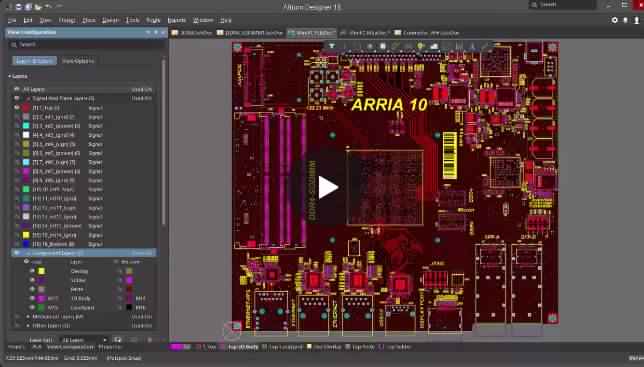This screenshot has height=367, width=644.
Task: Toggle the top Paste layer eye
Action: [x=32, y=289]
